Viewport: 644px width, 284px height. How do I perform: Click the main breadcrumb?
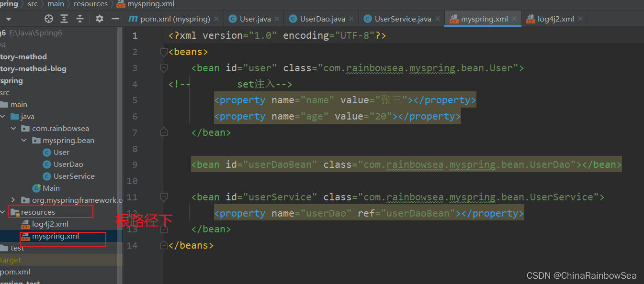pyautogui.click(x=56, y=4)
